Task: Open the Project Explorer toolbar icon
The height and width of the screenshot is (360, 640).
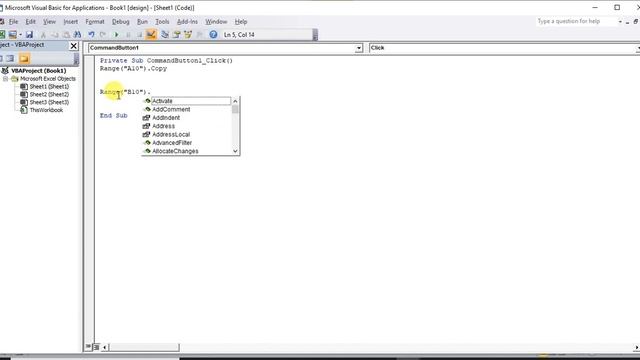Action: (165, 35)
